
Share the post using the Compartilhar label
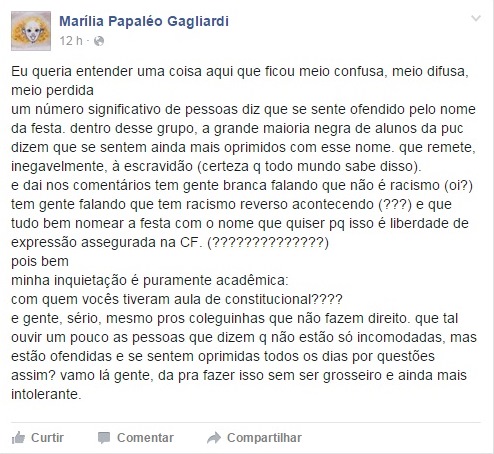(x=264, y=438)
